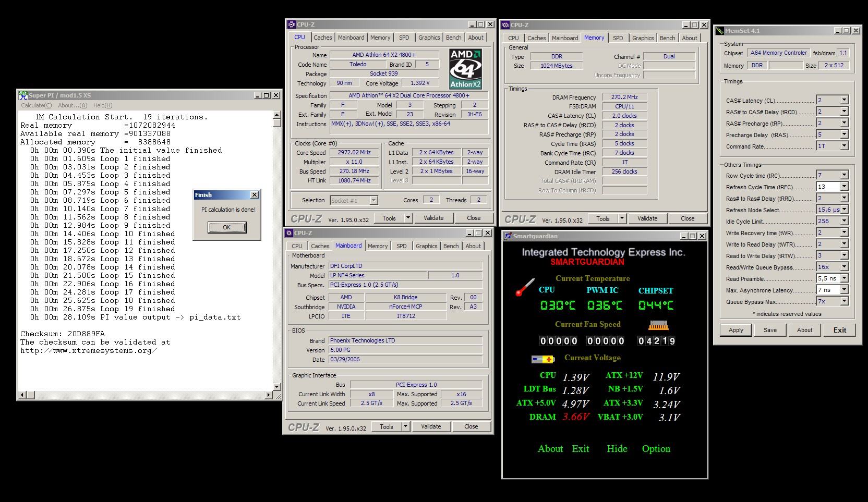The width and height of the screenshot is (868, 502).
Task: Open the Help menu in Super PI
Action: click(x=103, y=105)
